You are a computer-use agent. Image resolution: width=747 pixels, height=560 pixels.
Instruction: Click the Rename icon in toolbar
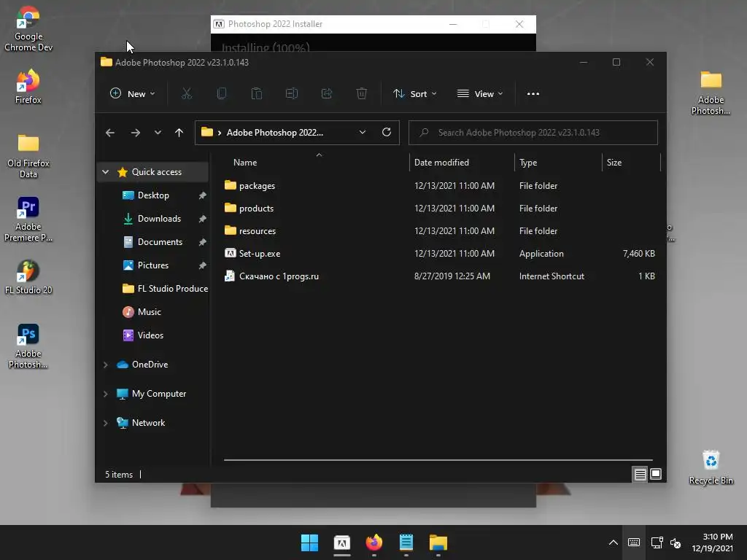point(292,94)
